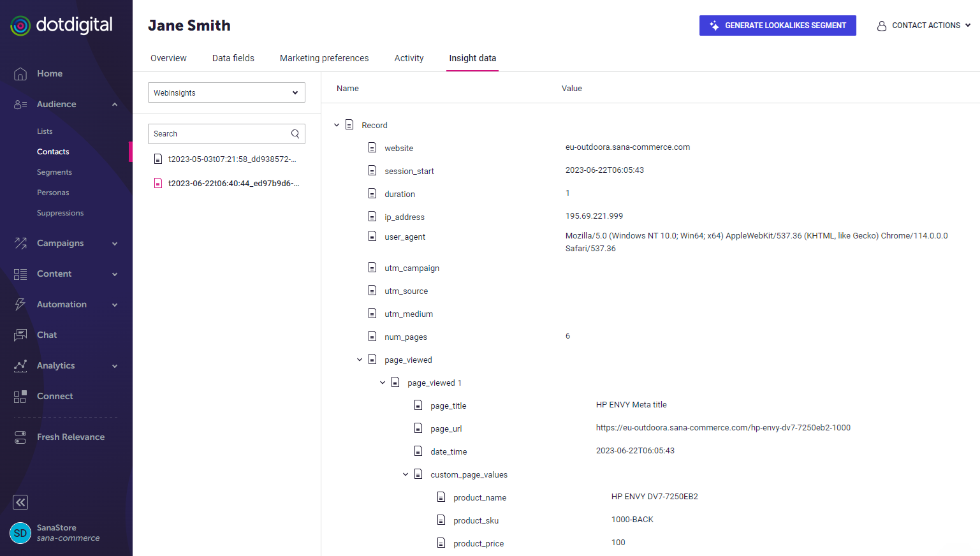
Task: Click the contact person icon beside Contact Actions
Action: (x=882, y=26)
